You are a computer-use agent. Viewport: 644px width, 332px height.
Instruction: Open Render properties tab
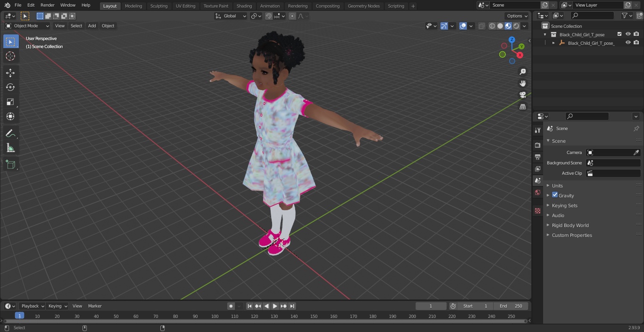[x=537, y=145]
